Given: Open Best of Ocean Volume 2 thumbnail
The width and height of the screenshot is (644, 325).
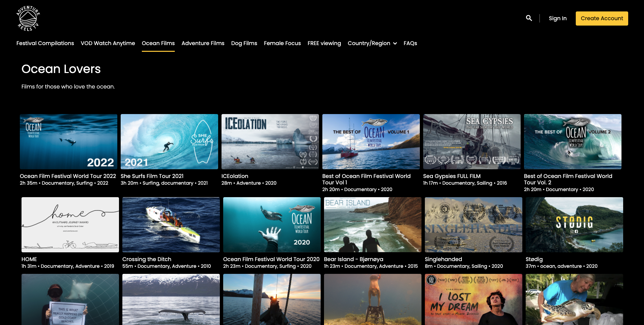Looking at the screenshot, I should coord(573,142).
